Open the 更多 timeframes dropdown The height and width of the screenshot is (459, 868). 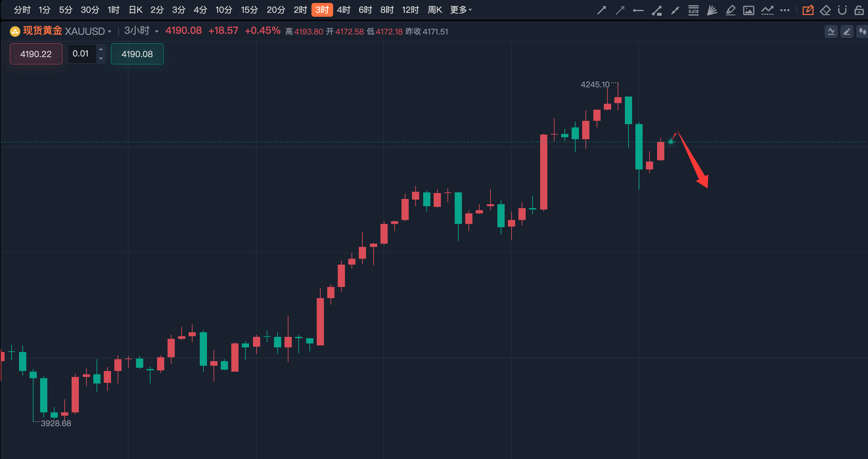tap(461, 10)
